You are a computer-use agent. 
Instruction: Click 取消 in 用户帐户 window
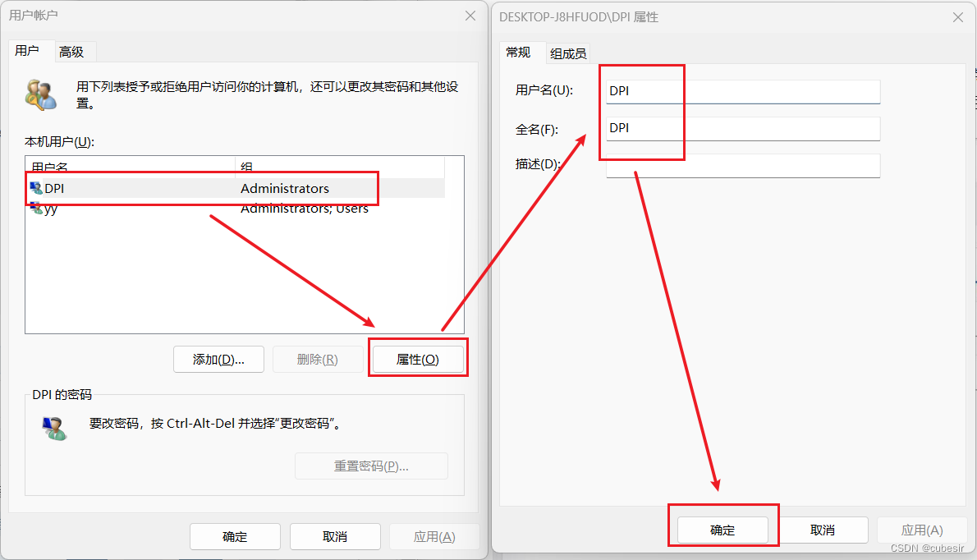point(335,536)
